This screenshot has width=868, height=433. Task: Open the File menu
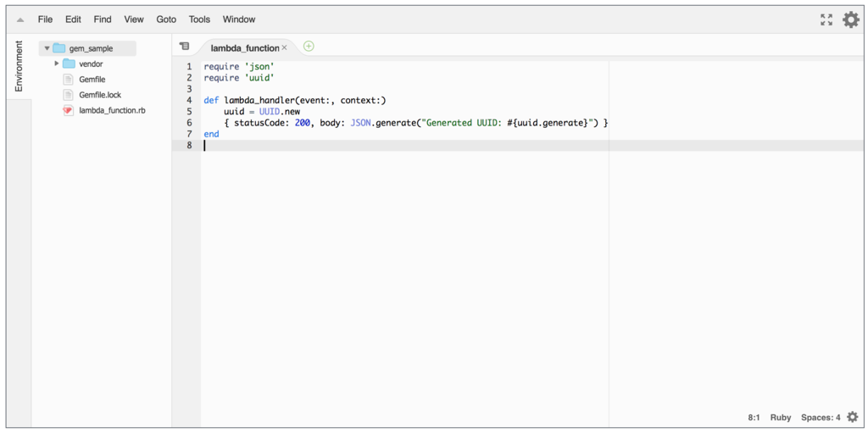[x=45, y=19]
